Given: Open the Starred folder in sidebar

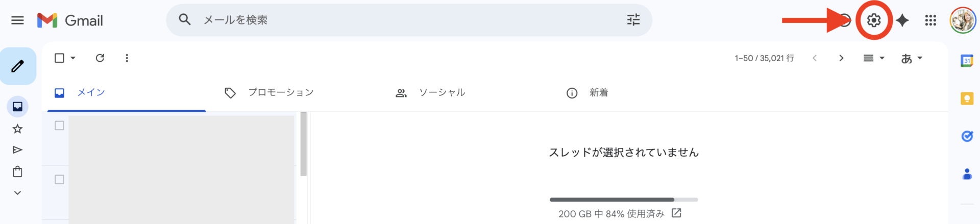Looking at the screenshot, I should (18, 129).
